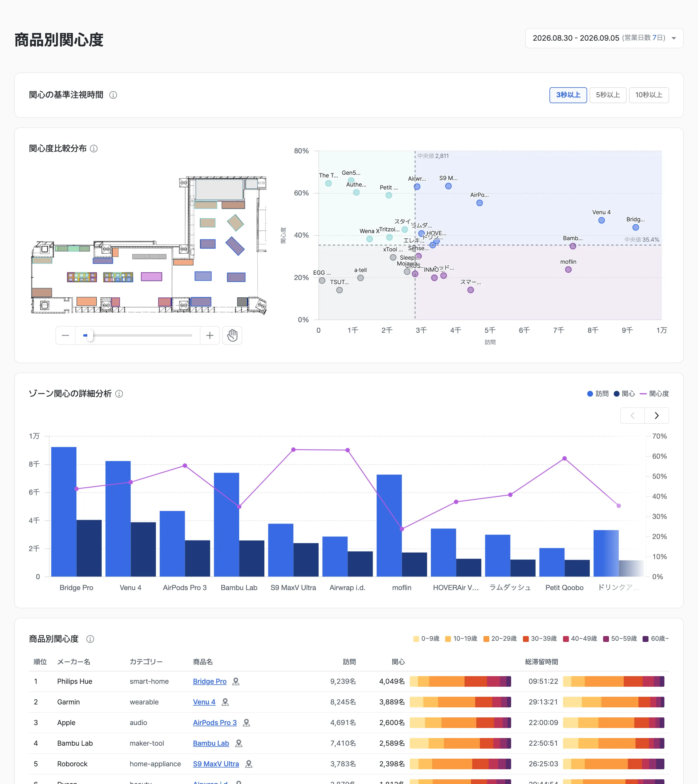This screenshot has height=784, width=698.
Task: Click info icon beside 関心度比較分布
Action: tap(93, 149)
